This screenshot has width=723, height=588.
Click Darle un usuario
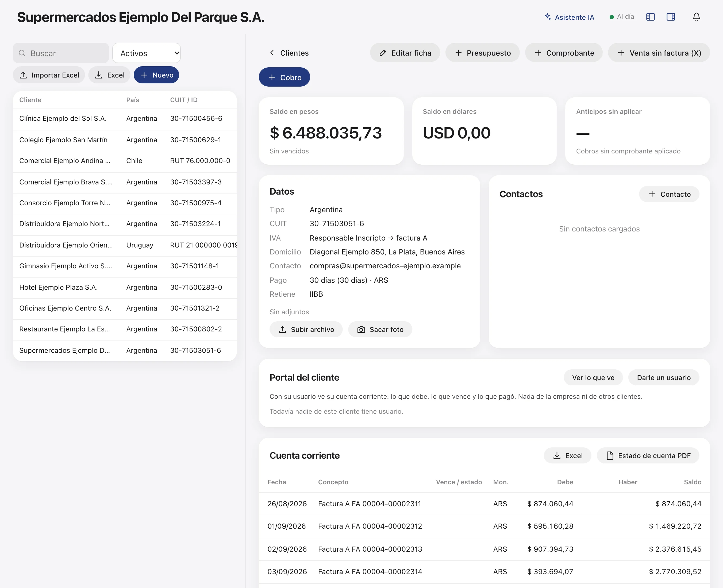(x=664, y=378)
